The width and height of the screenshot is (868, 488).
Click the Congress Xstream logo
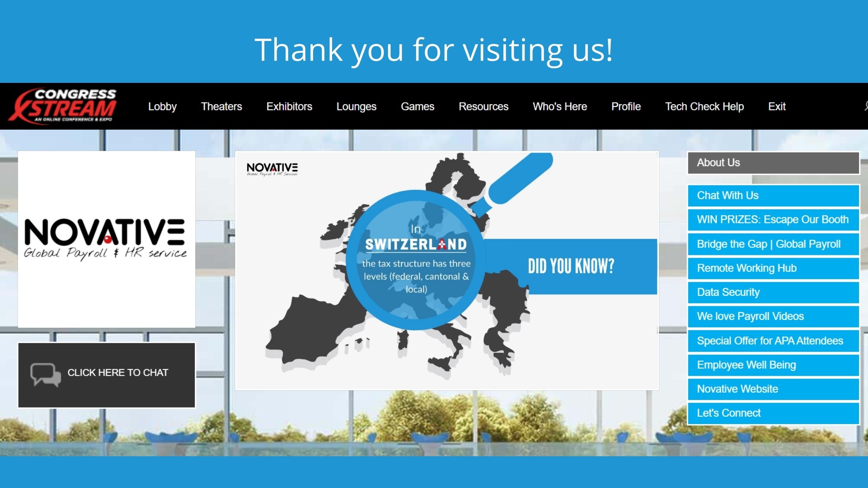point(63,106)
